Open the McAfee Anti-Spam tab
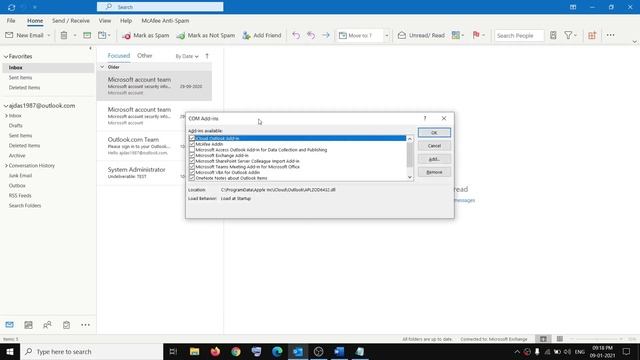Viewport: 640px width, 360px height. pos(165,20)
